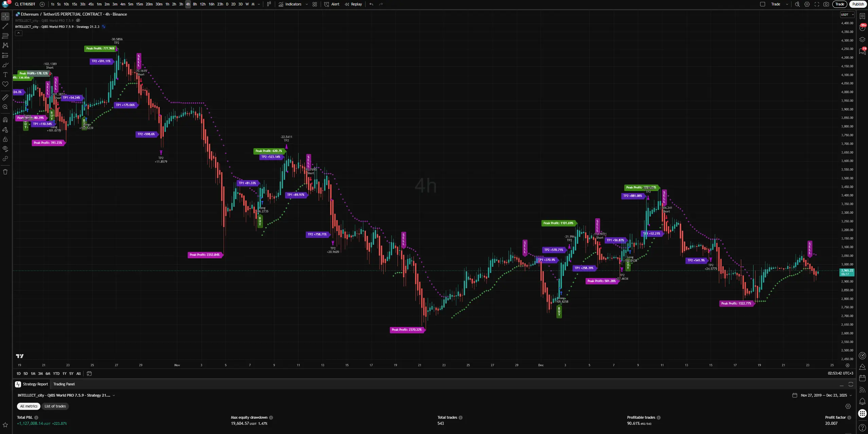Switch to the Trading Panel tab
This screenshot has width=868, height=434.
pyautogui.click(x=64, y=384)
